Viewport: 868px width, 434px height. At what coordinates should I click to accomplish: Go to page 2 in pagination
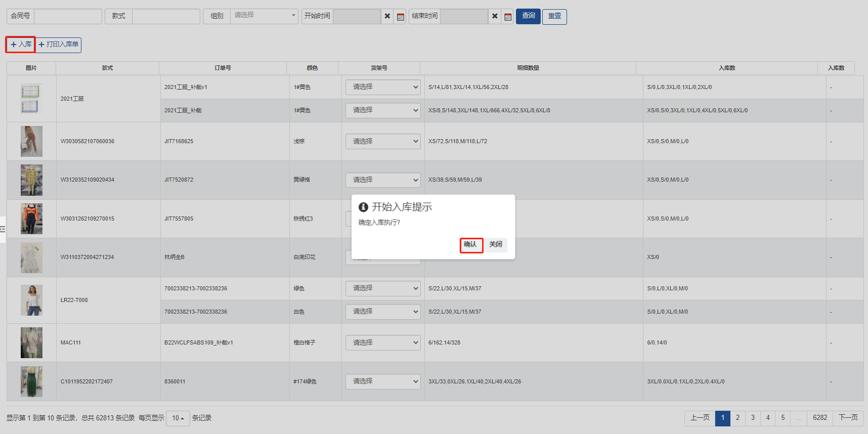737,418
